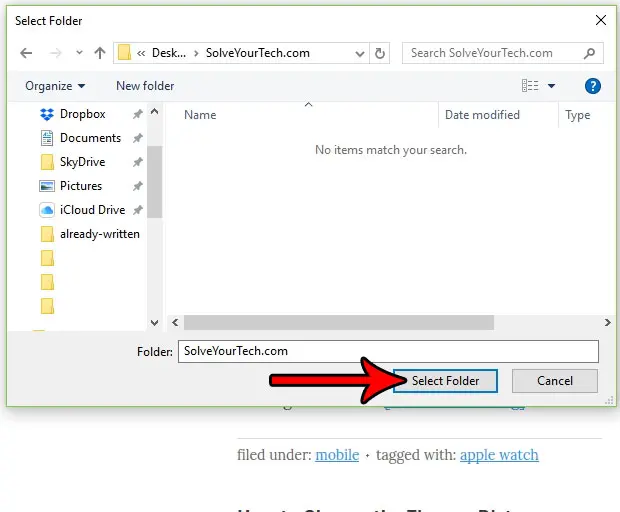This screenshot has width=620, height=512.
Task: Click the Dropbox pin icon
Action: (137, 114)
